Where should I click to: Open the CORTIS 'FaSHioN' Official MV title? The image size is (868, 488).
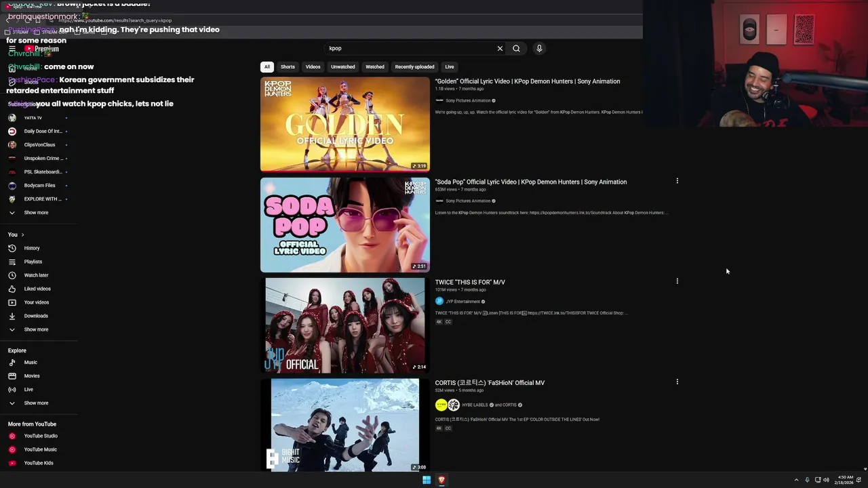pyautogui.click(x=490, y=383)
